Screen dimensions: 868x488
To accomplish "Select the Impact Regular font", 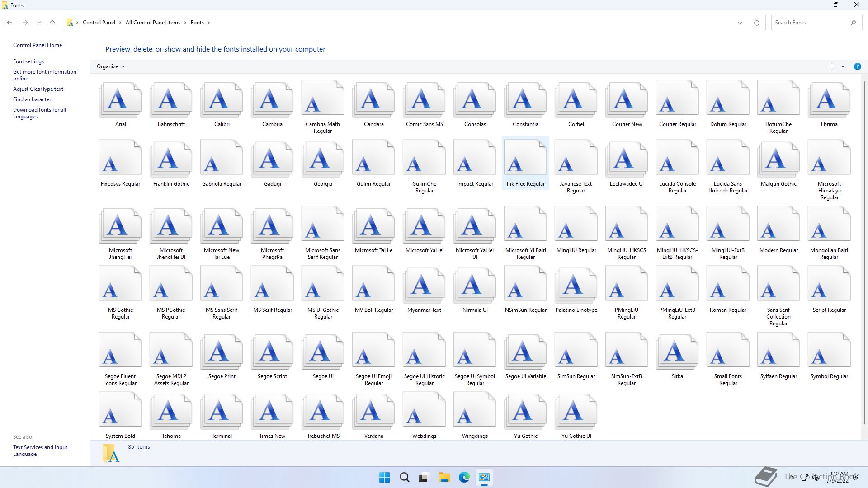I will coord(475,164).
